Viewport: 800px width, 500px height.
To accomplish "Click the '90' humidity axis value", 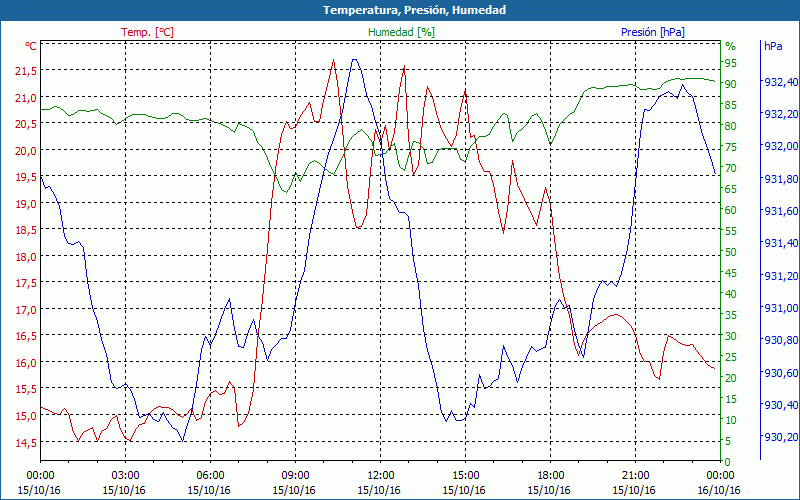I will [x=731, y=84].
